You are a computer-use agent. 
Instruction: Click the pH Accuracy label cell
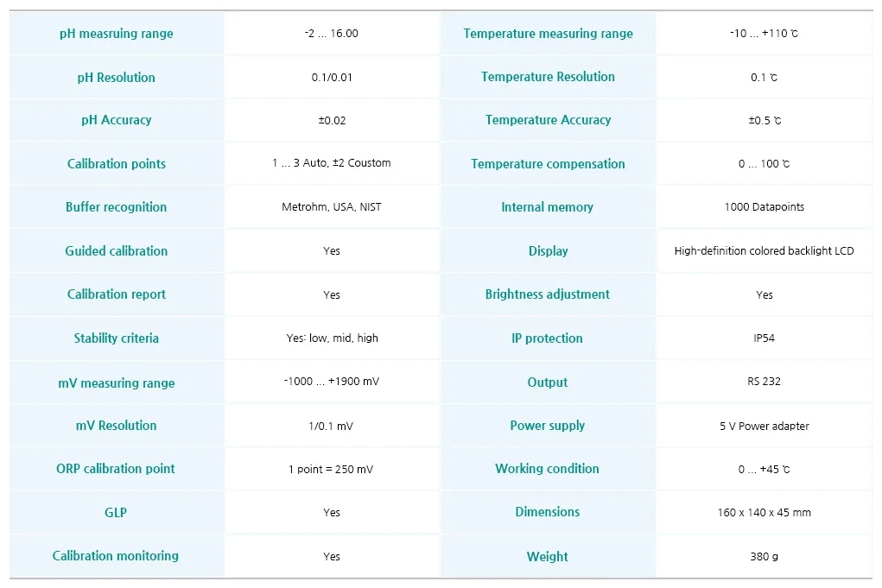point(117,120)
